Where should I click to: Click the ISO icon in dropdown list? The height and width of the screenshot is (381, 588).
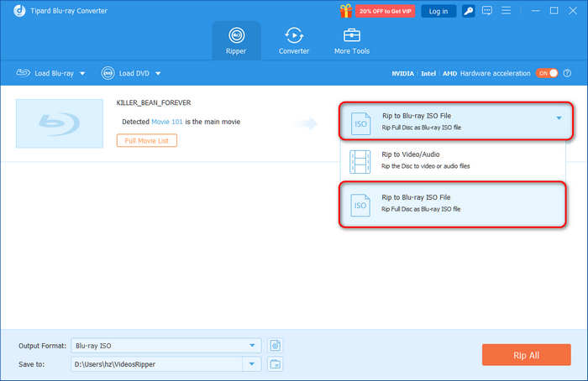[360, 206]
